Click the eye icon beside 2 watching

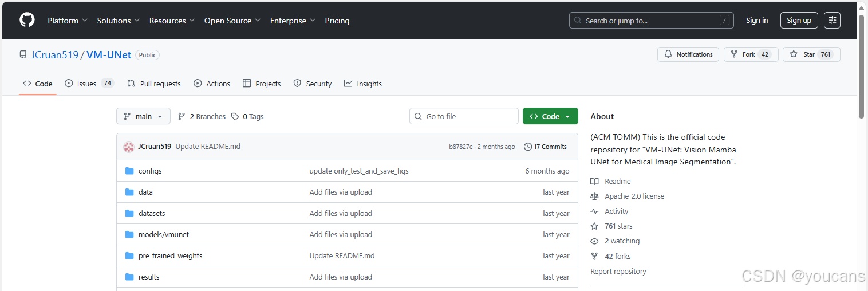pos(594,241)
